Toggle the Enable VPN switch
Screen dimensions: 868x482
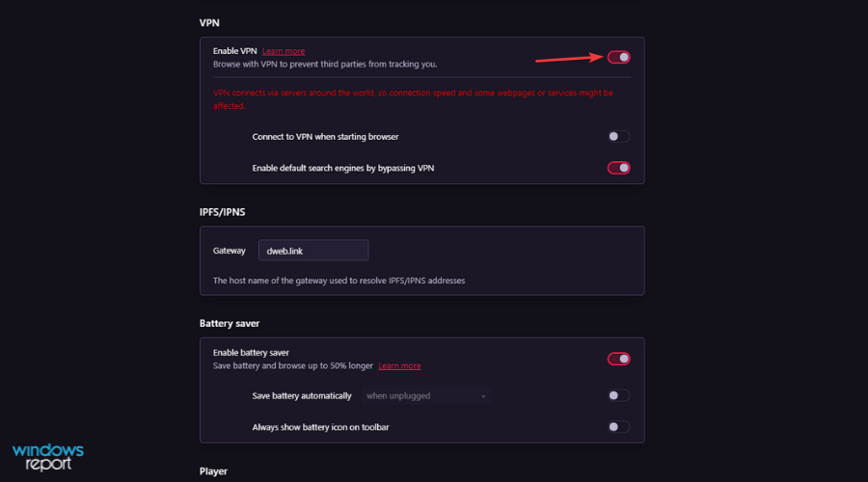point(618,57)
